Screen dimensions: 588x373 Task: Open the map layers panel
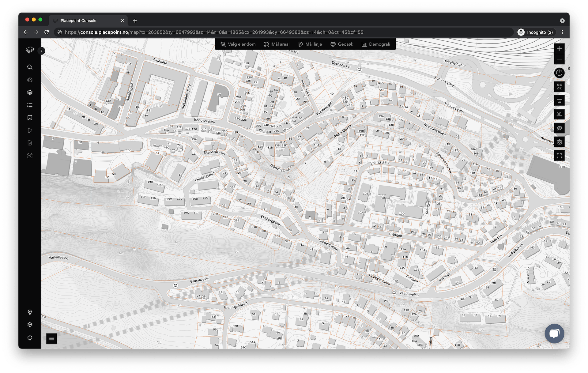coord(30,92)
